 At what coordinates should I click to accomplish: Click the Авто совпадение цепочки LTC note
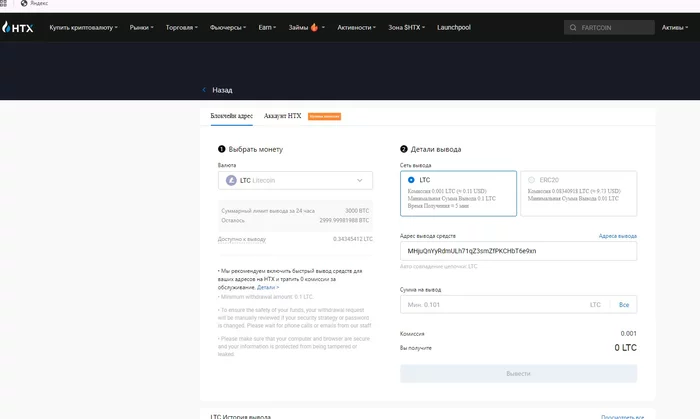click(439, 266)
